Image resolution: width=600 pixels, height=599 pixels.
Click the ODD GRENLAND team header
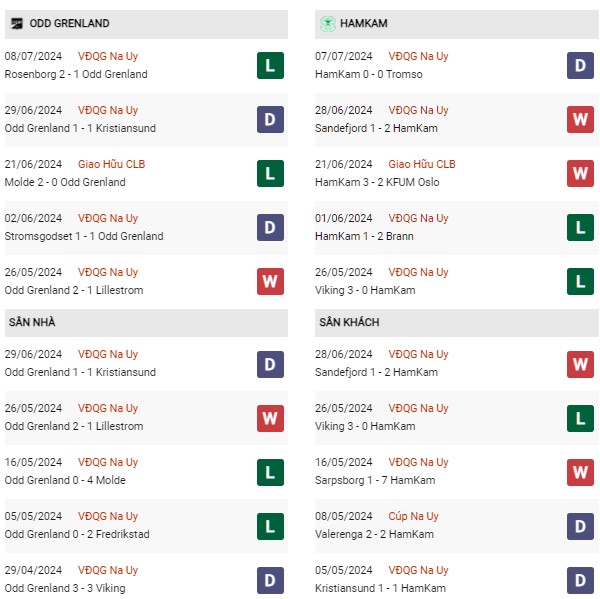pyautogui.click(x=69, y=23)
